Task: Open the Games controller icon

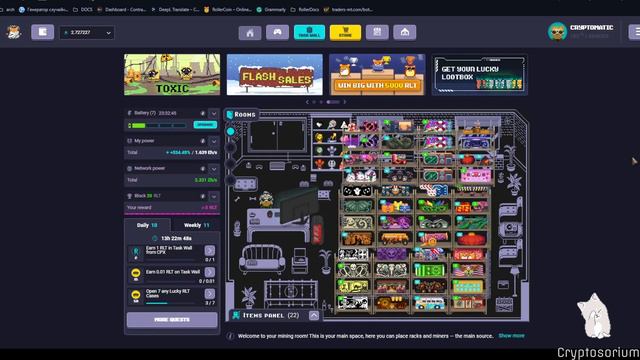Action: coord(277,33)
